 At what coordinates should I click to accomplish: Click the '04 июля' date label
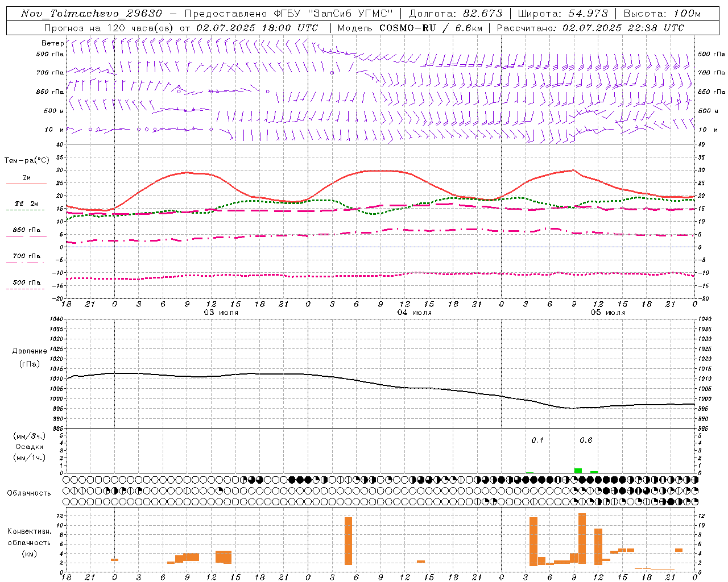pyautogui.click(x=415, y=313)
